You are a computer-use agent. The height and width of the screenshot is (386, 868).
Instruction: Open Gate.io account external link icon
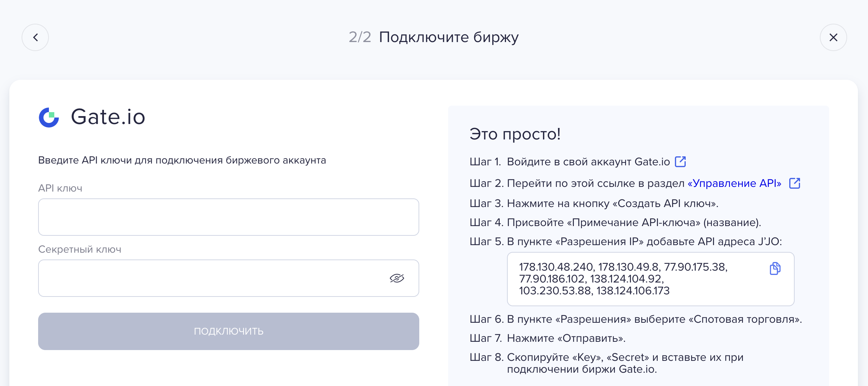pyautogui.click(x=680, y=162)
